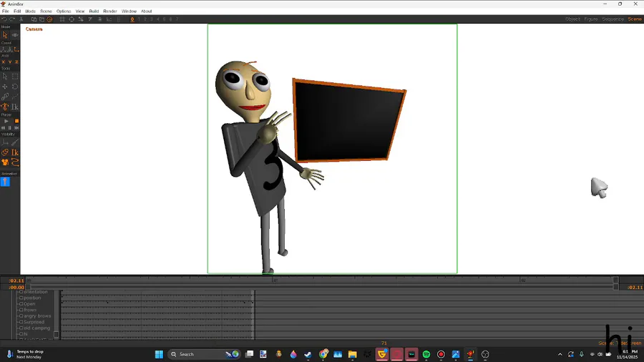Screen dimensions: 644x362
Task: Switch to Sequence mode tab
Action: pos(613,19)
